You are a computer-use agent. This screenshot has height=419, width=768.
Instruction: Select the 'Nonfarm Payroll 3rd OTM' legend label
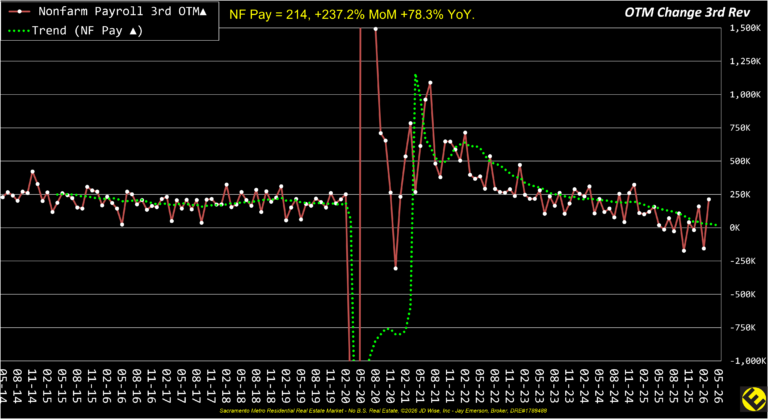click(122, 11)
